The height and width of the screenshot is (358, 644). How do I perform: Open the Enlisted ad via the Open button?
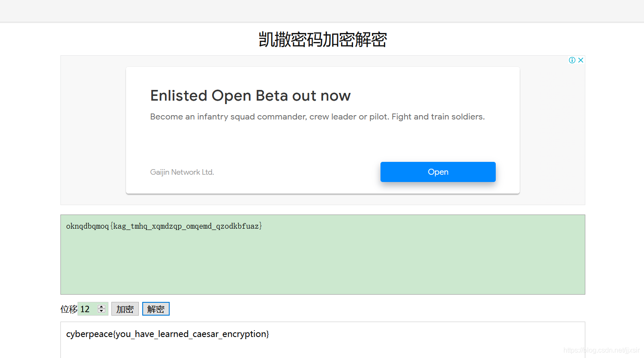[438, 172]
